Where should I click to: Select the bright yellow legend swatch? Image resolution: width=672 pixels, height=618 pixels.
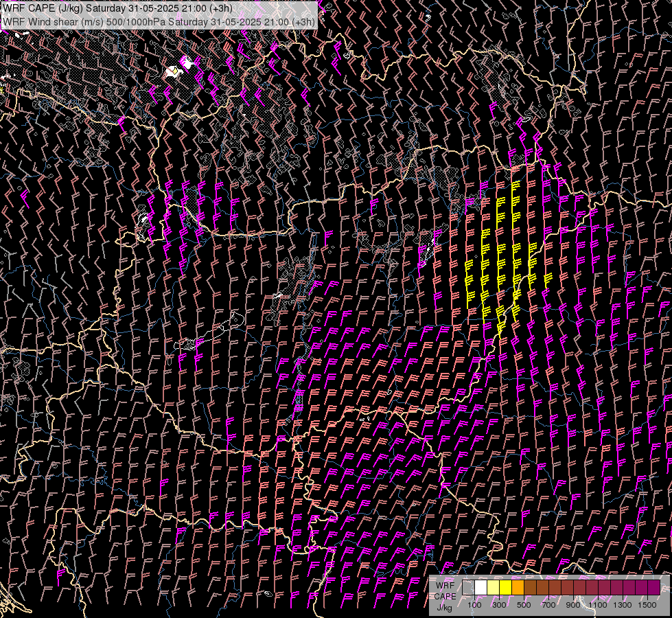506,587
